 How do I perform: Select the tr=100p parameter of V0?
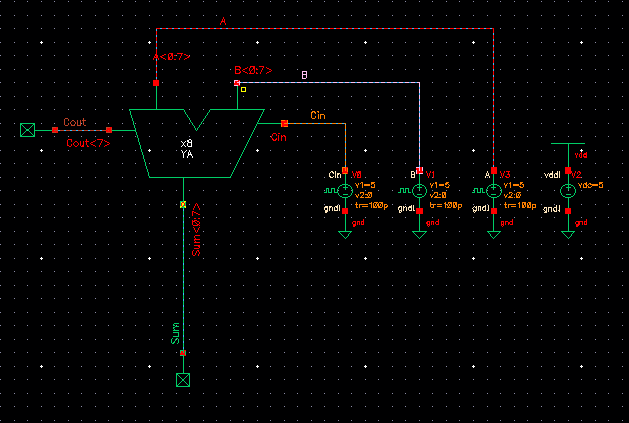[371, 205]
